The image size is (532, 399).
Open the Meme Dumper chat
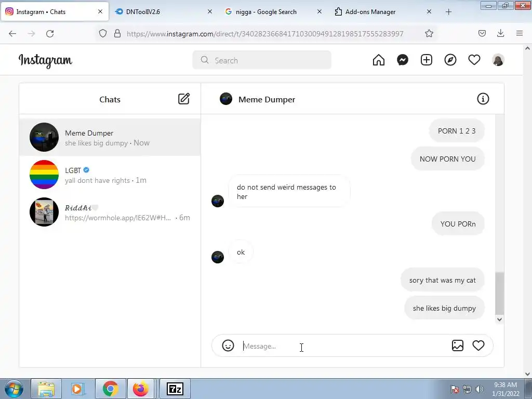pyautogui.click(x=110, y=137)
